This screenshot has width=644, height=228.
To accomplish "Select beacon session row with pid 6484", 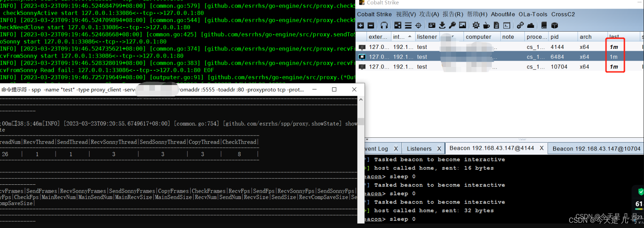I will click(500, 57).
